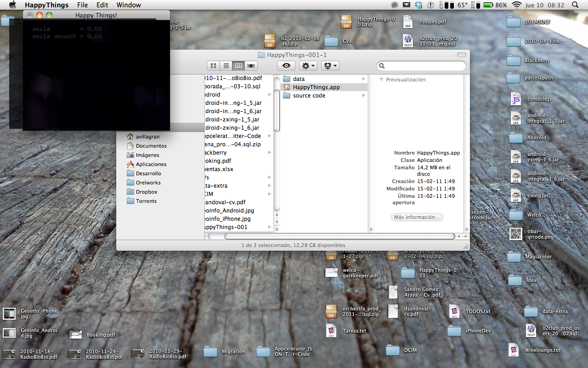This screenshot has height=368, width=588.
Task: Expand arrow next to itter-Code row
Action: click(x=270, y=136)
